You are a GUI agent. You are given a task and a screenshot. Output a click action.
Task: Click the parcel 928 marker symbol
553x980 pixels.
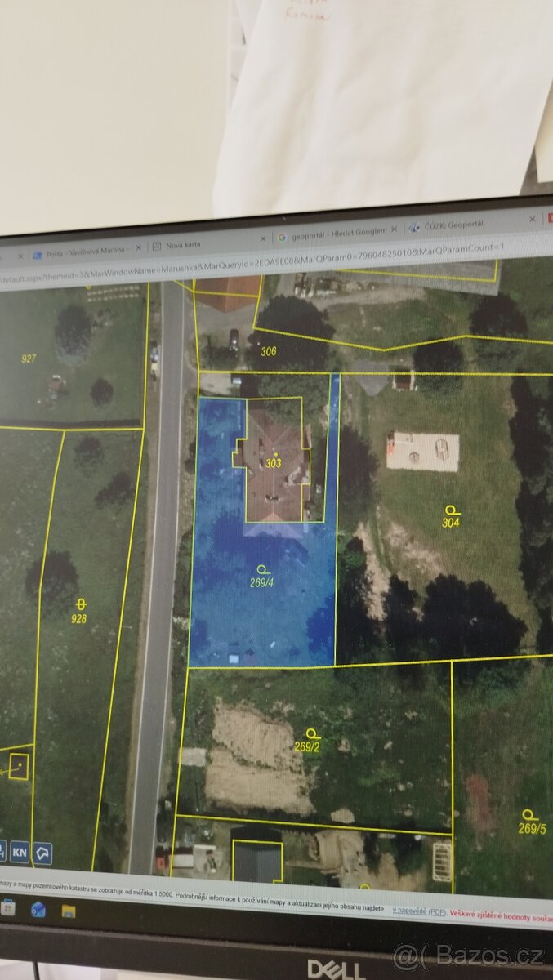click(x=80, y=604)
